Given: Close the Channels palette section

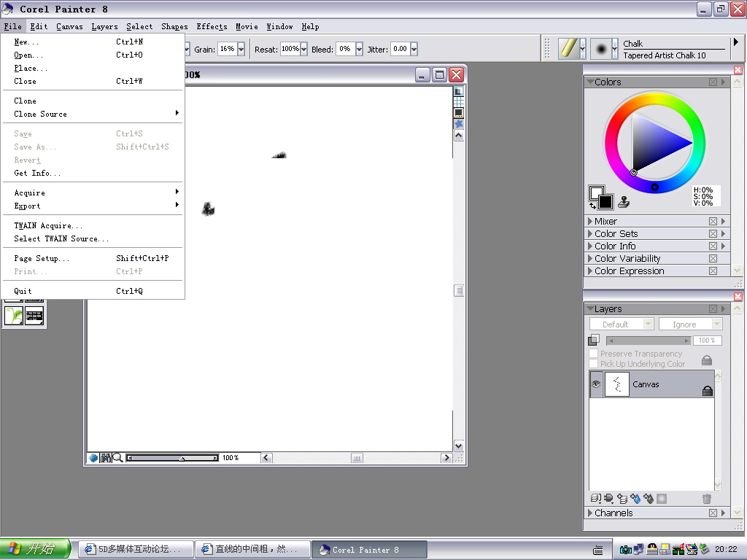Looking at the screenshot, I should point(713,513).
